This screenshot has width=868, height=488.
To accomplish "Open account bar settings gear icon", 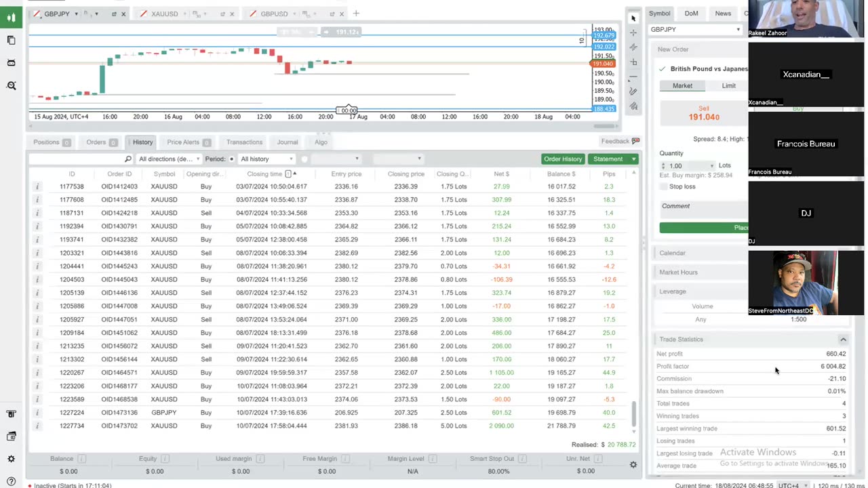I will point(633,464).
